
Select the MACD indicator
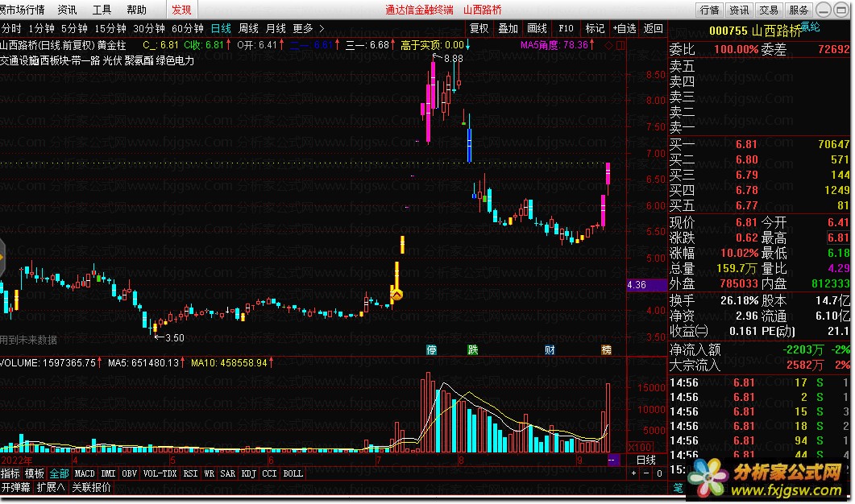[85, 473]
